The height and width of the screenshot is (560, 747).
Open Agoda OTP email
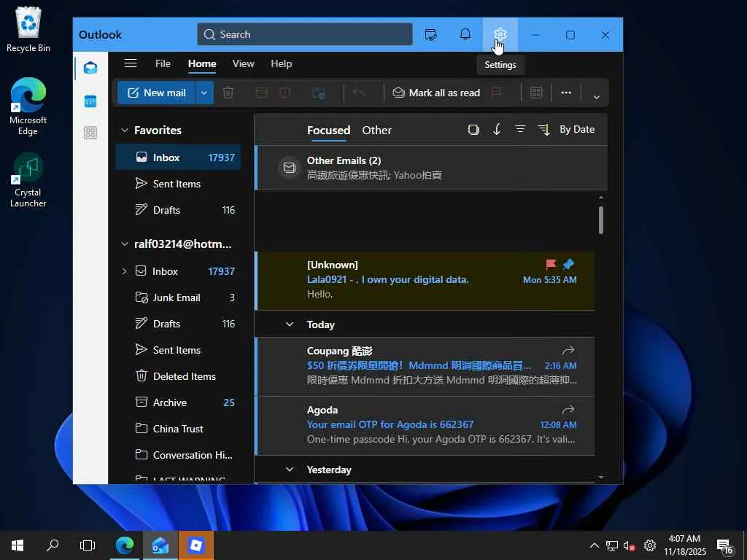coord(425,426)
